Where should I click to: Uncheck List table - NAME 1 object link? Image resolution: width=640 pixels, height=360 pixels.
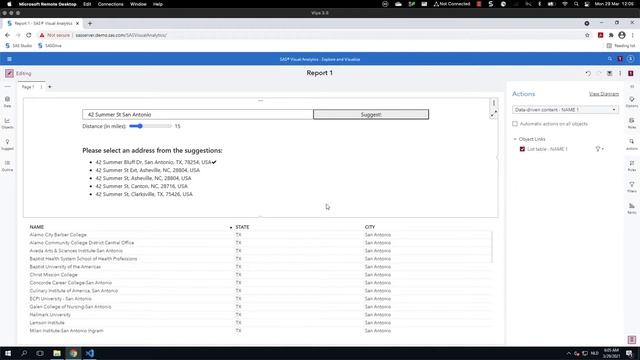[x=522, y=149]
